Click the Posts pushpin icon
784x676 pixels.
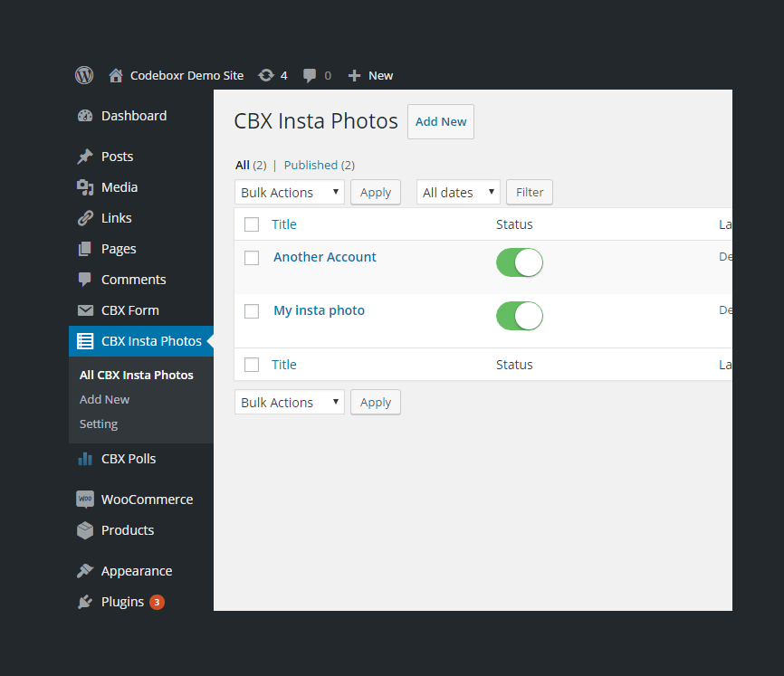click(85, 157)
